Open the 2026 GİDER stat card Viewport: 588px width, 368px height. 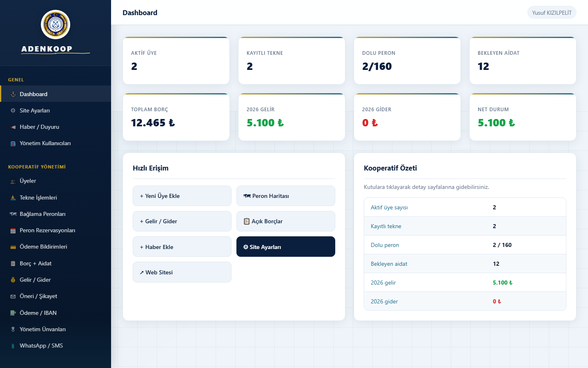407,117
